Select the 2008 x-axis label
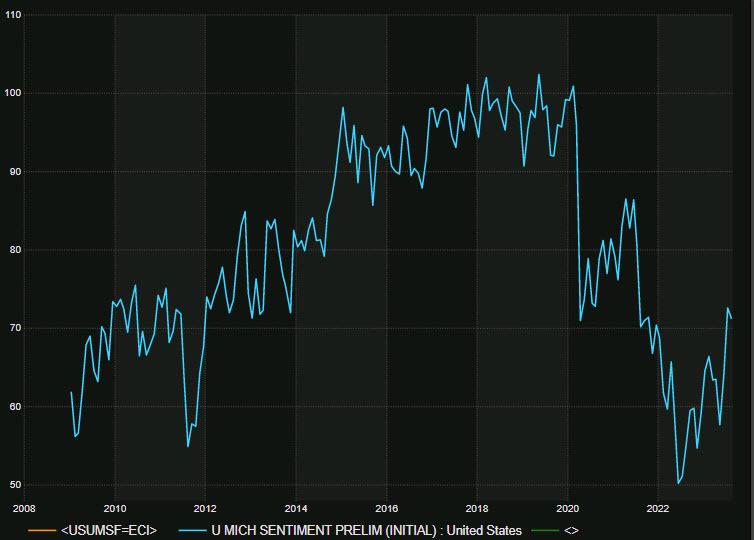Viewport: 754px width, 540px height. [24, 509]
